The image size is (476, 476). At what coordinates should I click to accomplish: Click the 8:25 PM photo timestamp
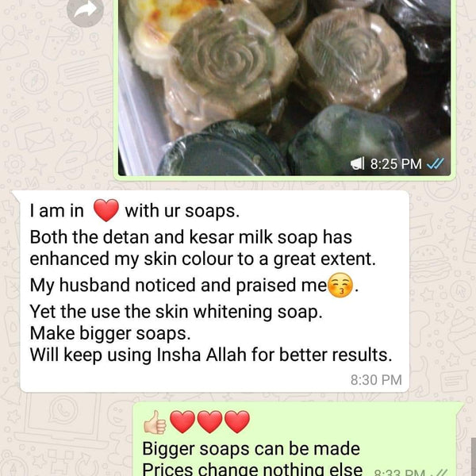coord(396,164)
